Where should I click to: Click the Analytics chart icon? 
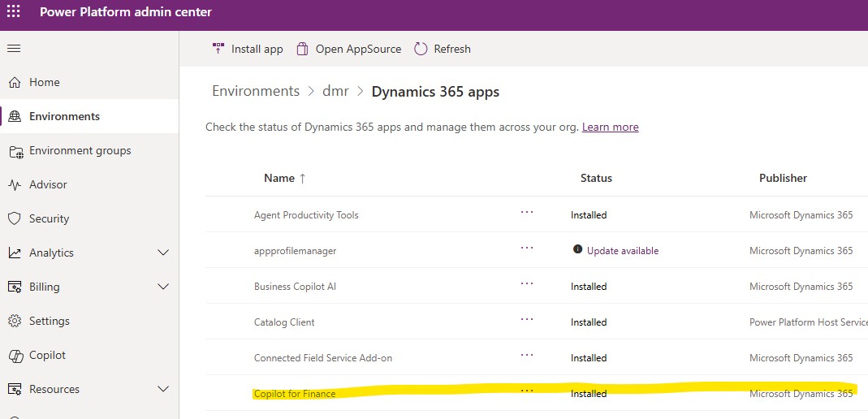pyautogui.click(x=15, y=253)
